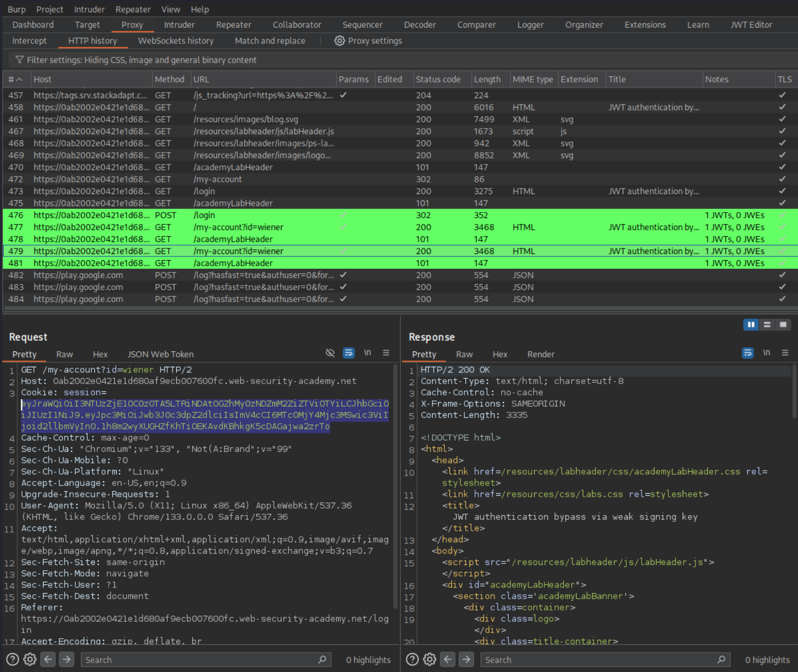The image size is (798, 672).
Task: Toggle hidden-eye icon in Request toolbar
Action: [330, 353]
